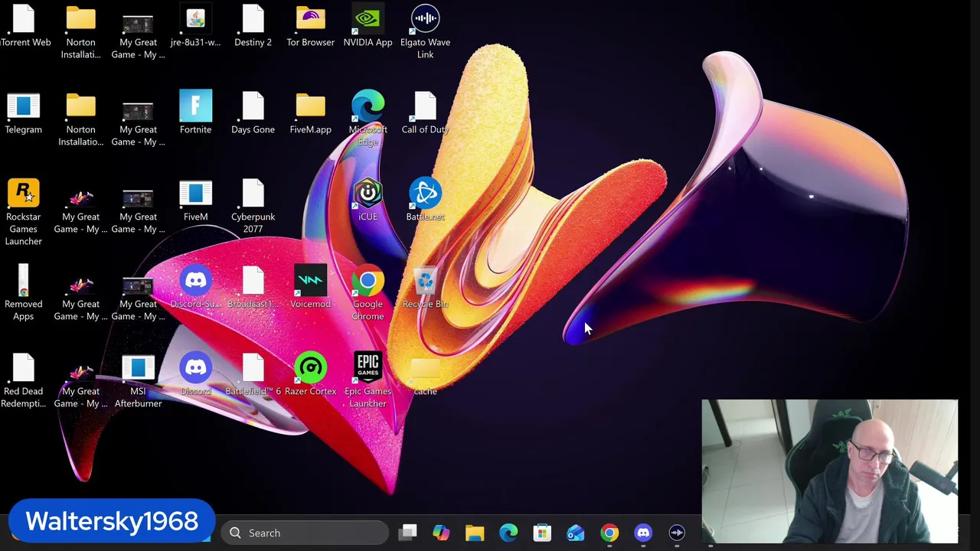The image size is (980, 551).
Task: Select the Call of Duty desktop shortcut
Action: click(x=425, y=113)
